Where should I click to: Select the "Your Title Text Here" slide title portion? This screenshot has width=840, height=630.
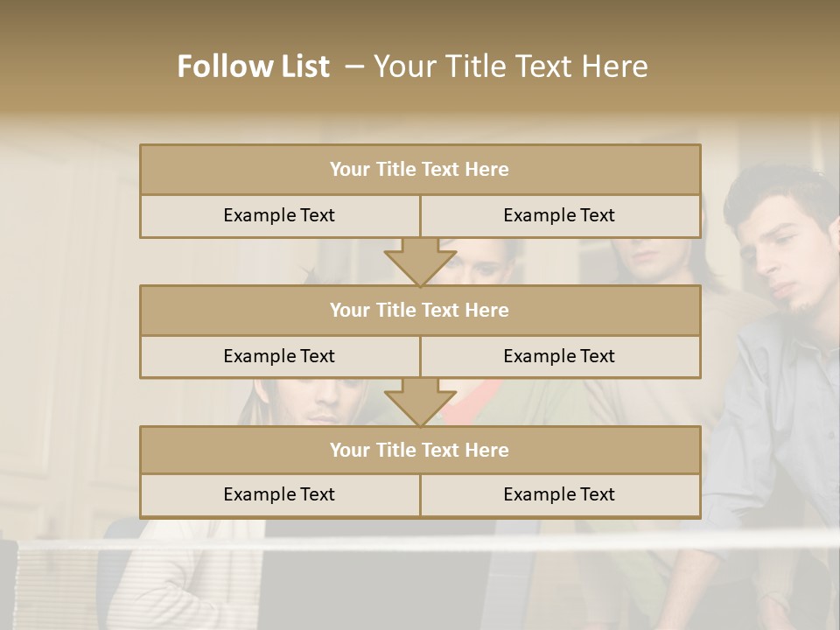point(510,66)
